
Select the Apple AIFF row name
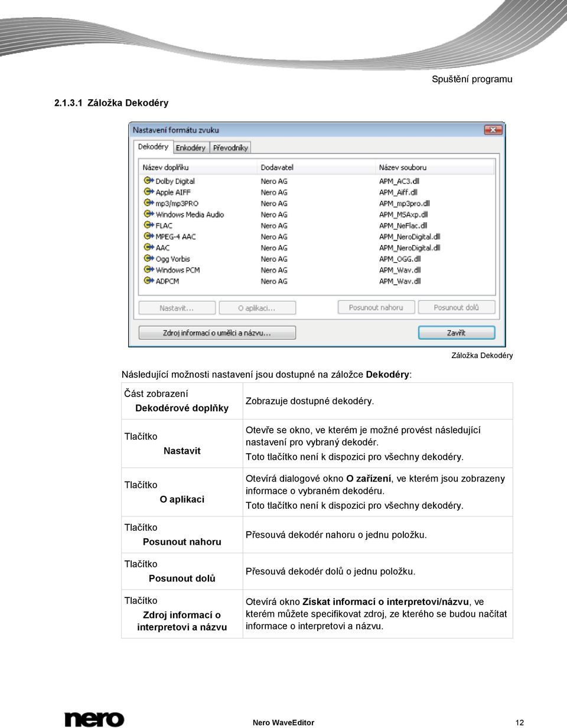pos(173,193)
